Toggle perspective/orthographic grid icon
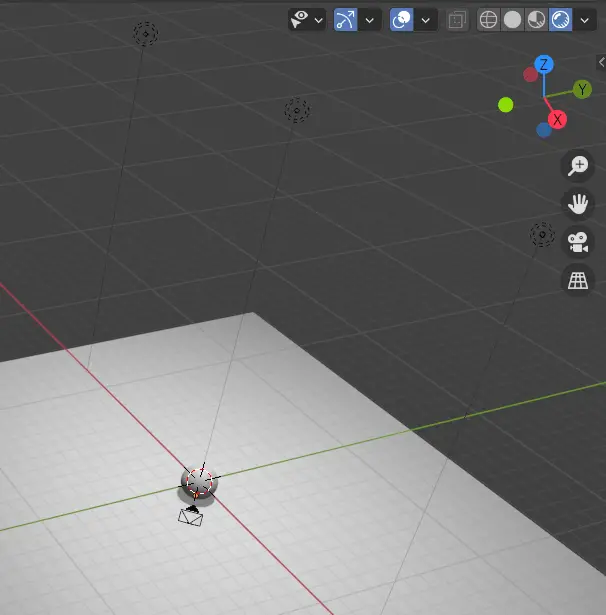The width and height of the screenshot is (606, 615). (578, 280)
